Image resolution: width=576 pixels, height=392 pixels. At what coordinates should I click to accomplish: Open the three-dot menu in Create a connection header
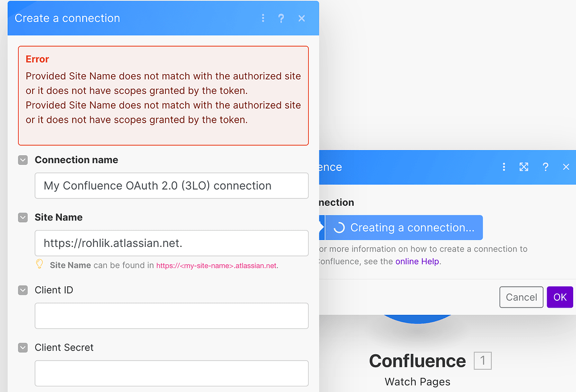click(263, 18)
